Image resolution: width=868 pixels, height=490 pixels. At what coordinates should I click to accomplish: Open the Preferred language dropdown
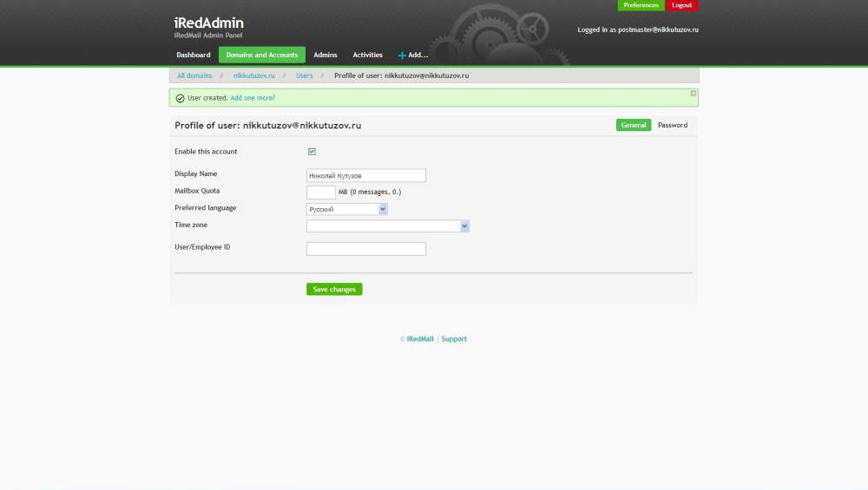[346, 209]
